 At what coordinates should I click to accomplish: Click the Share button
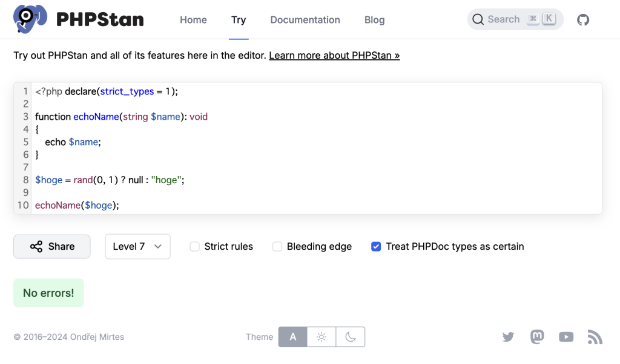click(x=52, y=247)
